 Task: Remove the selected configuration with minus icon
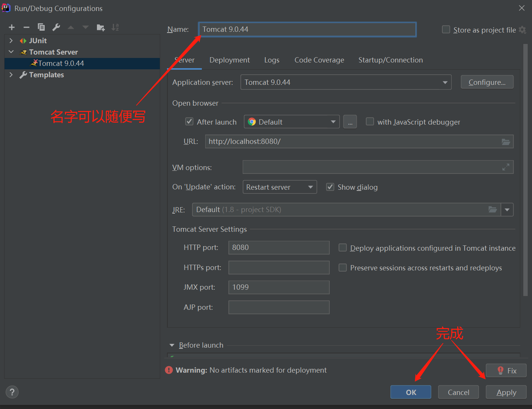coord(27,27)
